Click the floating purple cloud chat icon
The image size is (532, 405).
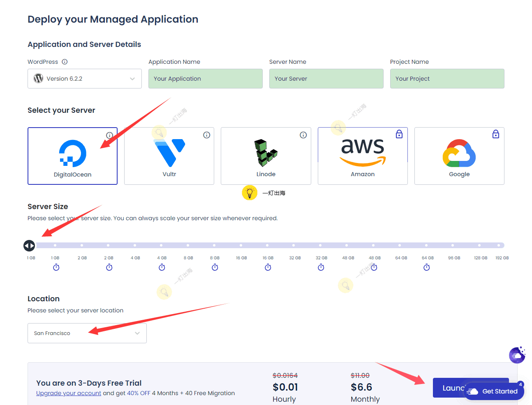coord(517,355)
